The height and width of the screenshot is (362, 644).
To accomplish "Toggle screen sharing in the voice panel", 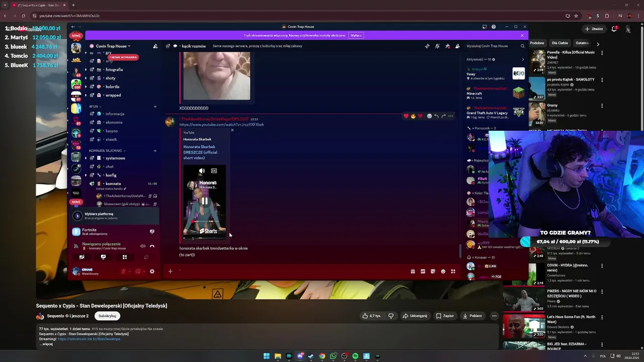I will coord(103,257).
